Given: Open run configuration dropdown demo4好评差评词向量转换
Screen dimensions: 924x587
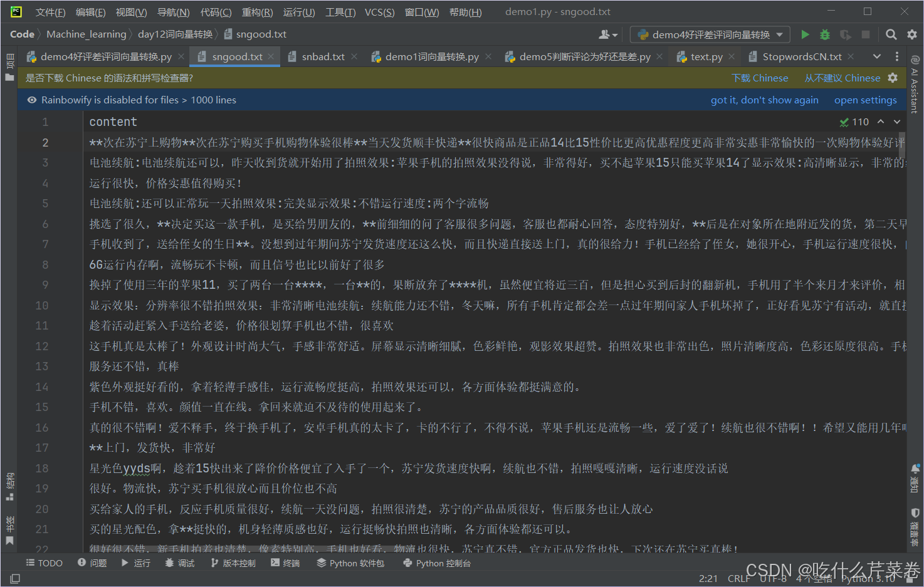Looking at the screenshot, I should 710,34.
